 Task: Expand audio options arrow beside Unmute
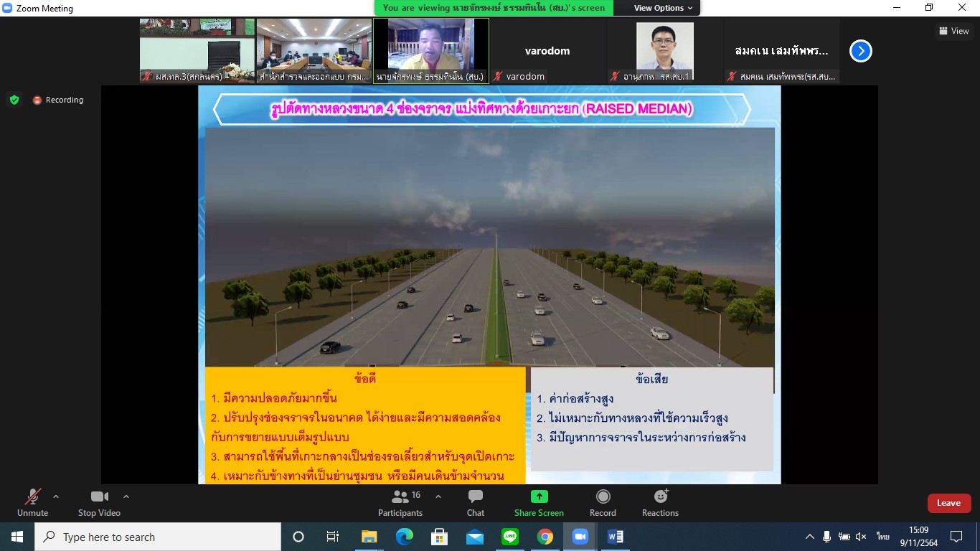tap(56, 496)
